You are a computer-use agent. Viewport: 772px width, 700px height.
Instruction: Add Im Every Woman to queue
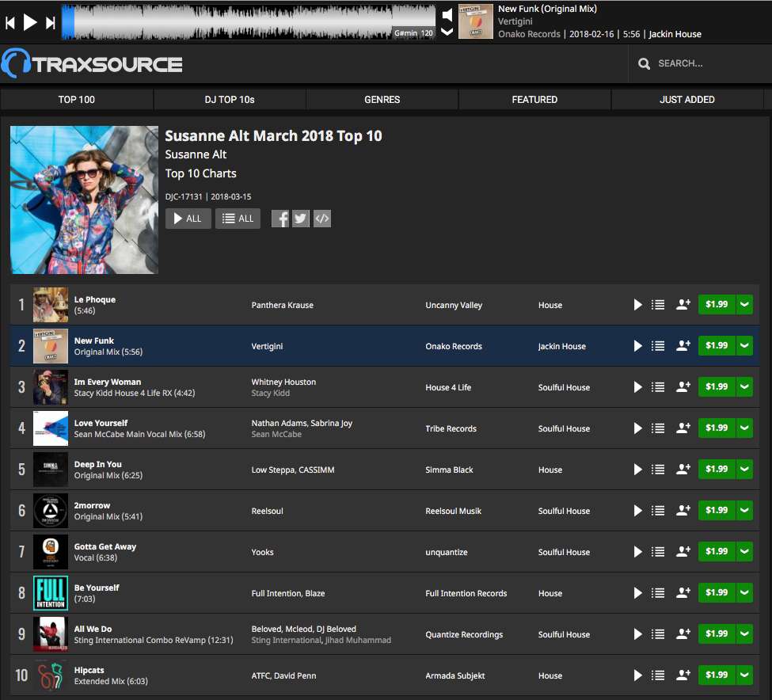(658, 387)
